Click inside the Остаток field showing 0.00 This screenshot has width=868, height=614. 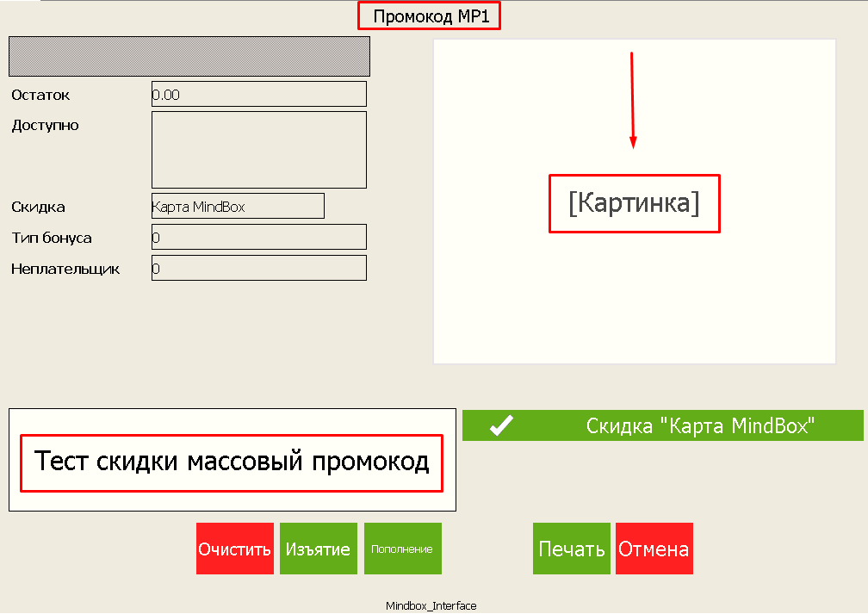[258, 94]
